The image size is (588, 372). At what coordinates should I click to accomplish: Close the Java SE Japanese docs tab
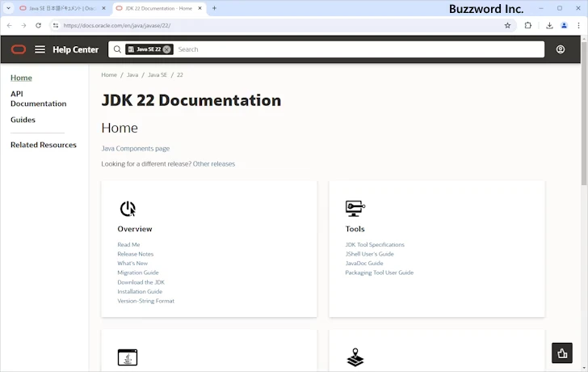point(104,8)
